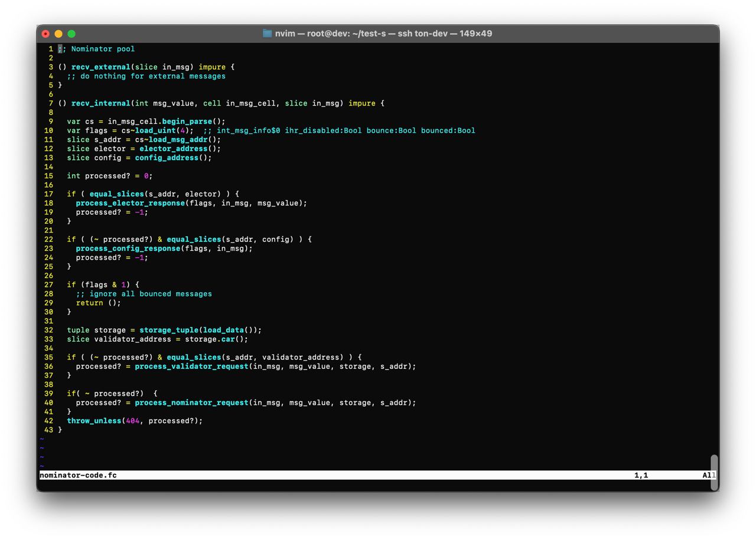Click 'return ();' on line 29

(x=99, y=303)
